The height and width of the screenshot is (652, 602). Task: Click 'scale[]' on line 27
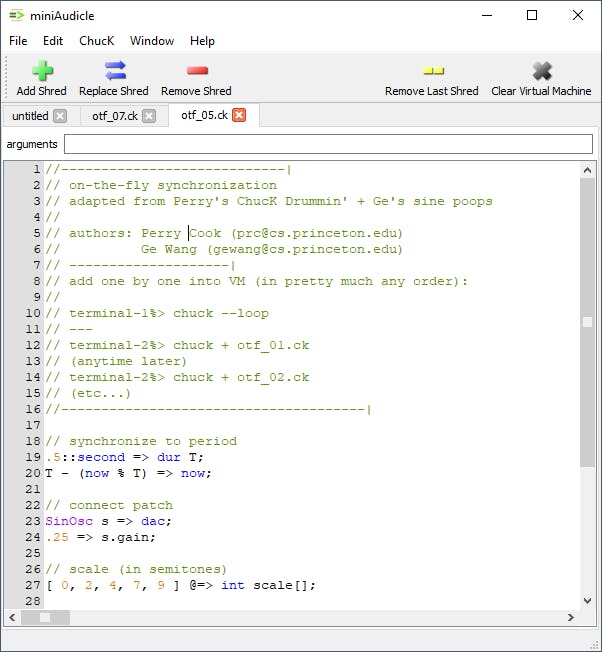281,585
